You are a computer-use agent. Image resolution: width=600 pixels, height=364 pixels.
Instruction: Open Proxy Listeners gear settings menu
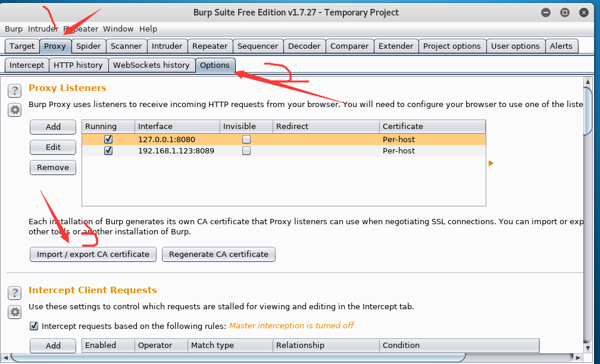(x=14, y=110)
